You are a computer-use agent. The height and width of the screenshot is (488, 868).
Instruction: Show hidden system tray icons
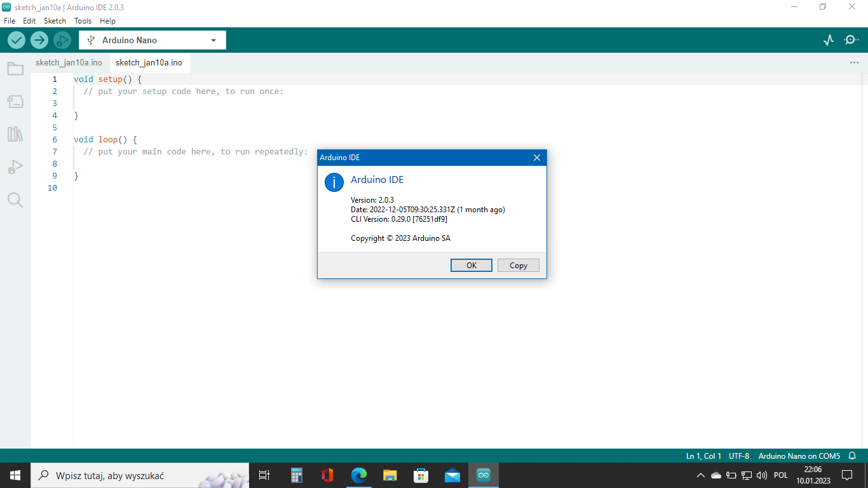click(x=701, y=475)
